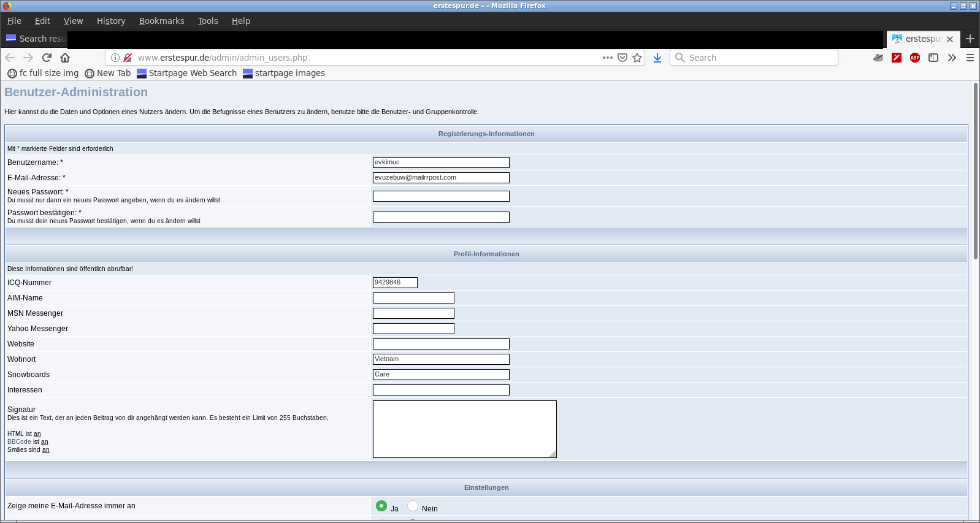Select Ja for always showing e-mail address
The height and width of the screenshot is (523, 980).
(x=381, y=506)
